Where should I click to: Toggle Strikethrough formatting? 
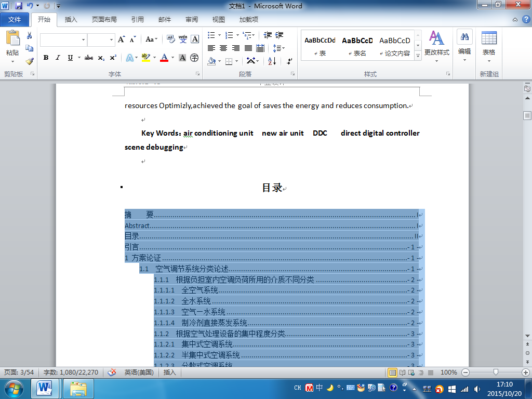pos(88,58)
